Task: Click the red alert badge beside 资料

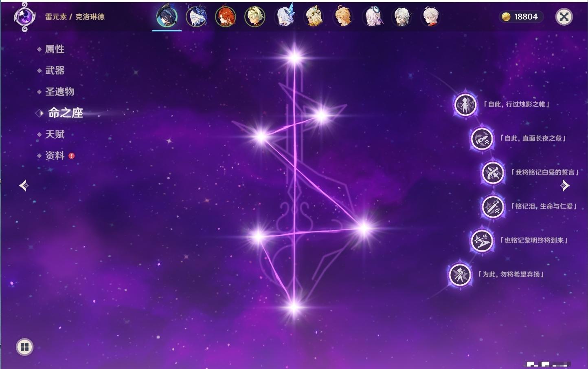Action: coord(72,156)
